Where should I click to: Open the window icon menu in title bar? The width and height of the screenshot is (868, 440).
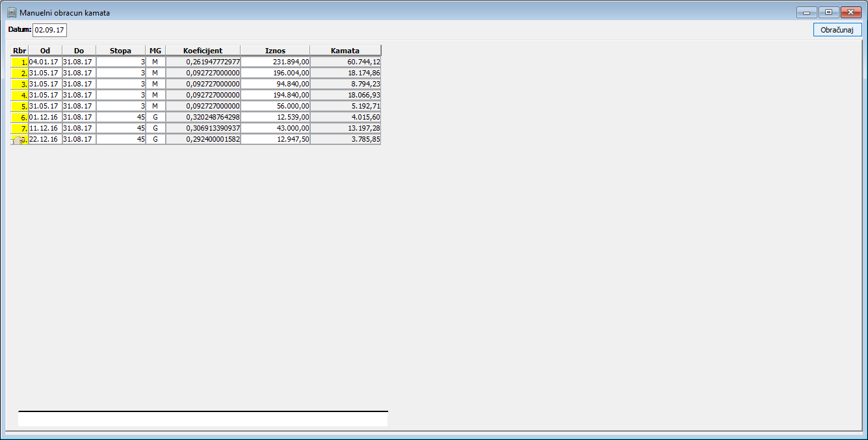coord(11,12)
